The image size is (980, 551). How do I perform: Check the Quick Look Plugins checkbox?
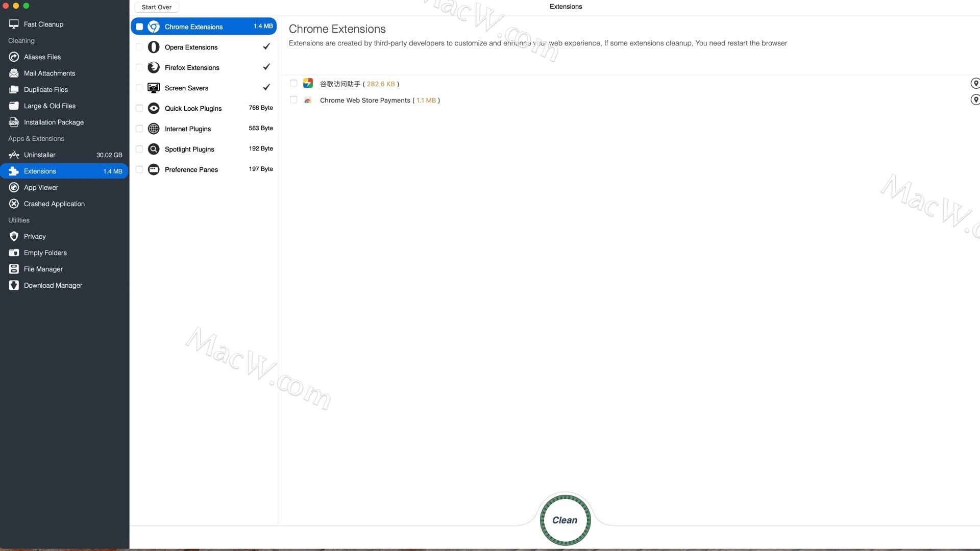pyautogui.click(x=139, y=108)
